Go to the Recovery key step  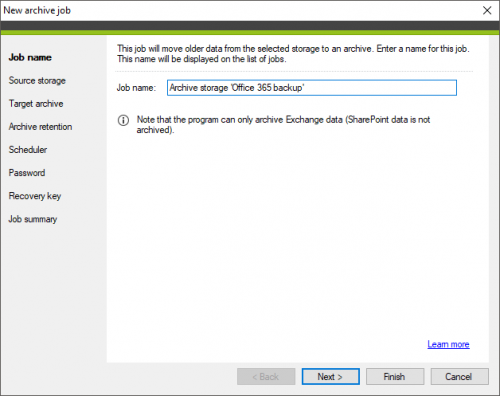click(x=35, y=196)
